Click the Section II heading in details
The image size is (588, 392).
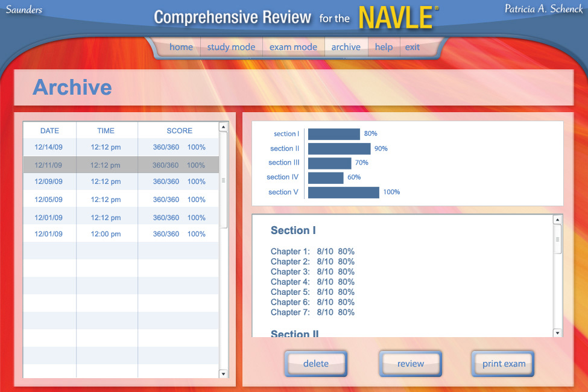[295, 333]
